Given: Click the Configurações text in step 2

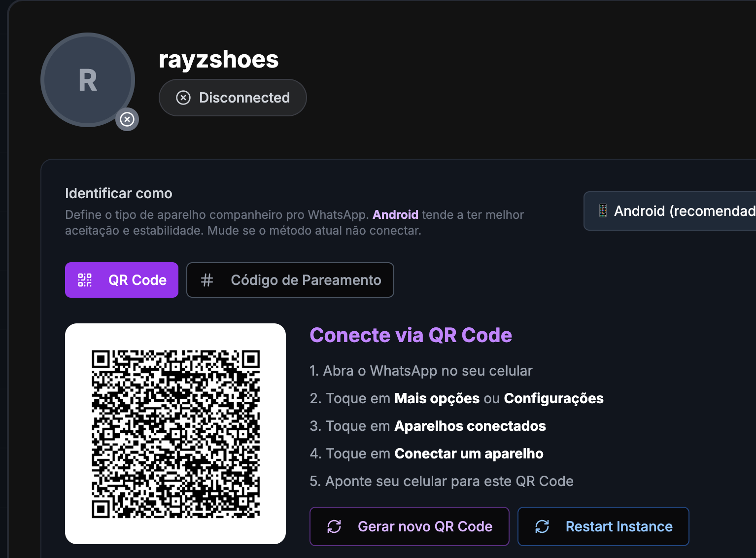Looking at the screenshot, I should tap(553, 398).
